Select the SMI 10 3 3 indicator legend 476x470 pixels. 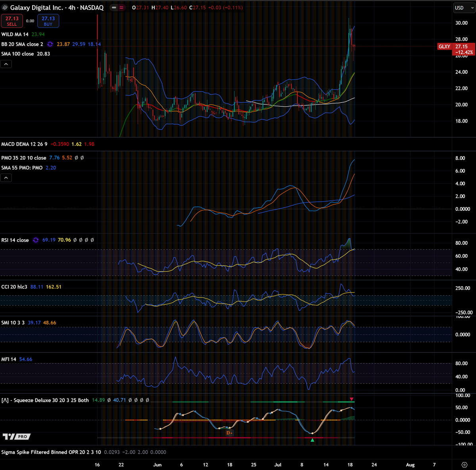click(x=13, y=323)
